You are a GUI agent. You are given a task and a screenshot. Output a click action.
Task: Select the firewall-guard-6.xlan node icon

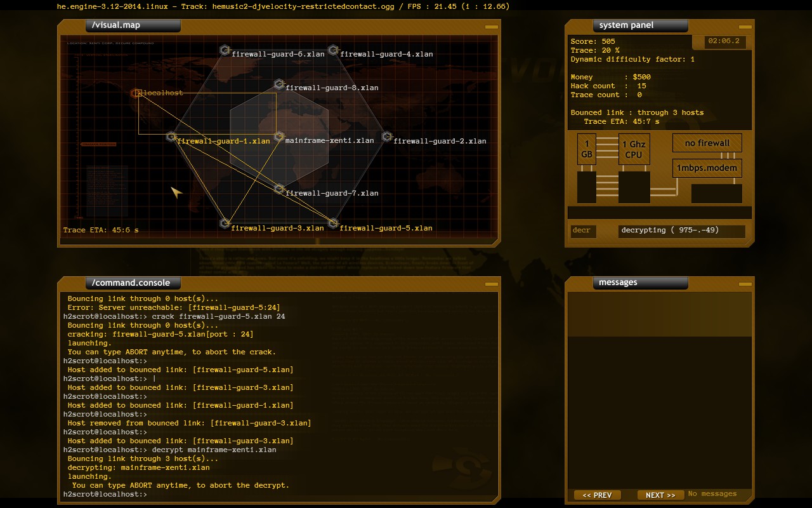[x=225, y=50]
